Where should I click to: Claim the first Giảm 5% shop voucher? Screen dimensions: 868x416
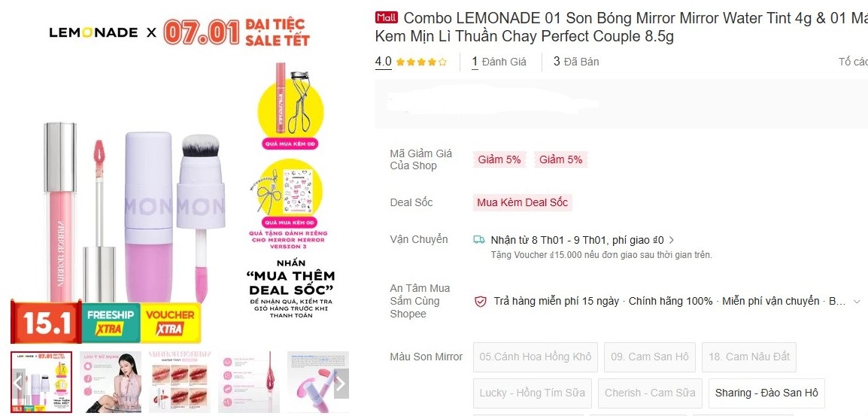[x=499, y=159]
